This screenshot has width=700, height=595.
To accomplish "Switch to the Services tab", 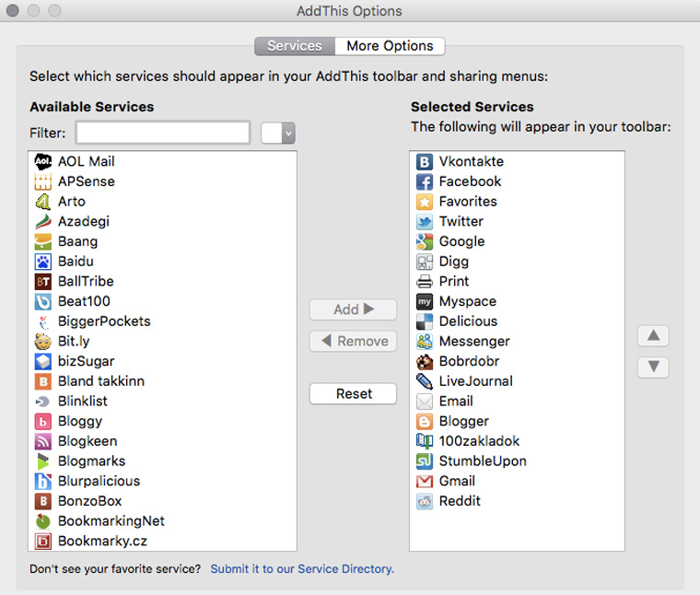I will tap(295, 46).
